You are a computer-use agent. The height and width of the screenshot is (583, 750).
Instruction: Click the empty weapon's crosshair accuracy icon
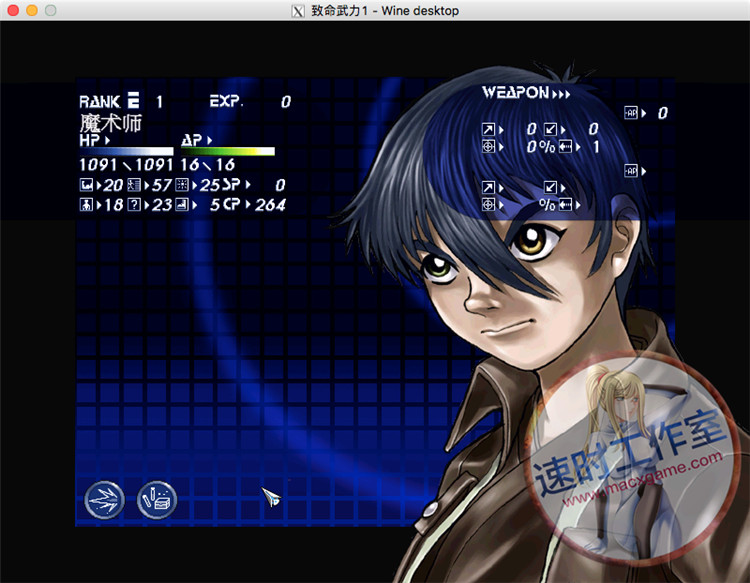pyautogui.click(x=488, y=205)
